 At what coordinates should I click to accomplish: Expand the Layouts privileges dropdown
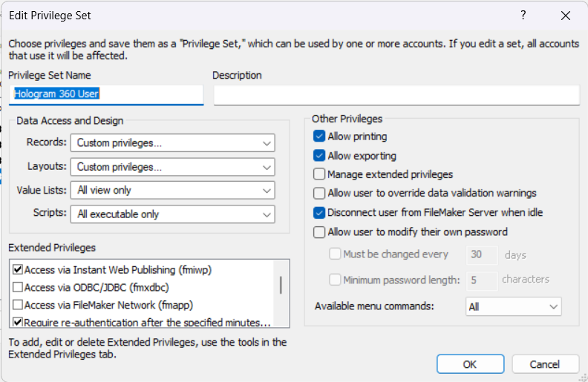[x=173, y=167]
